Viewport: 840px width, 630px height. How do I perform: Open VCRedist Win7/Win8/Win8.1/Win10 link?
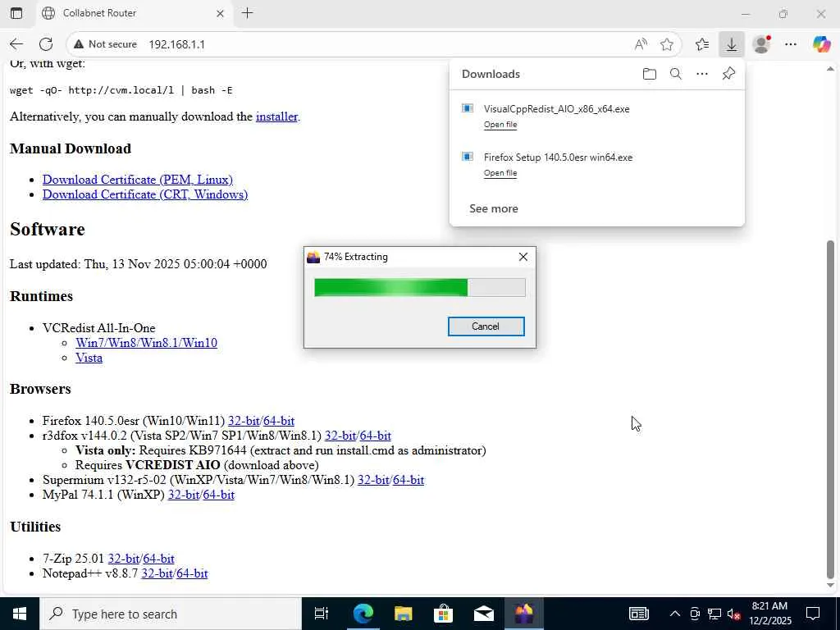point(146,343)
